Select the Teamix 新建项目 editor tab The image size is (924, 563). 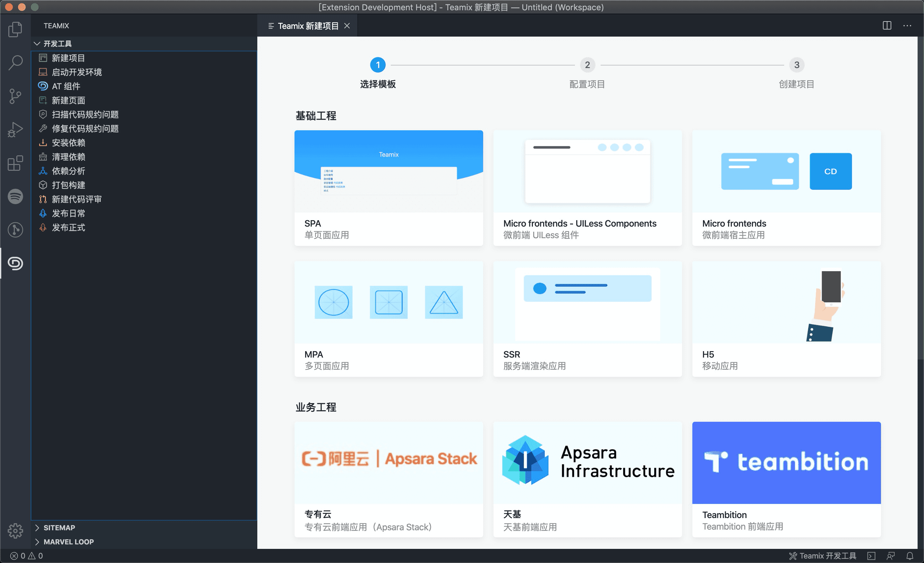(307, 26)
